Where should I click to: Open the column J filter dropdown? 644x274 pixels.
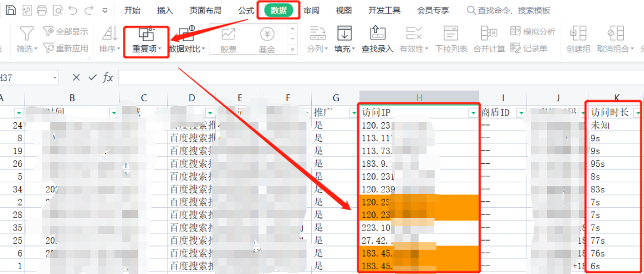583,113
